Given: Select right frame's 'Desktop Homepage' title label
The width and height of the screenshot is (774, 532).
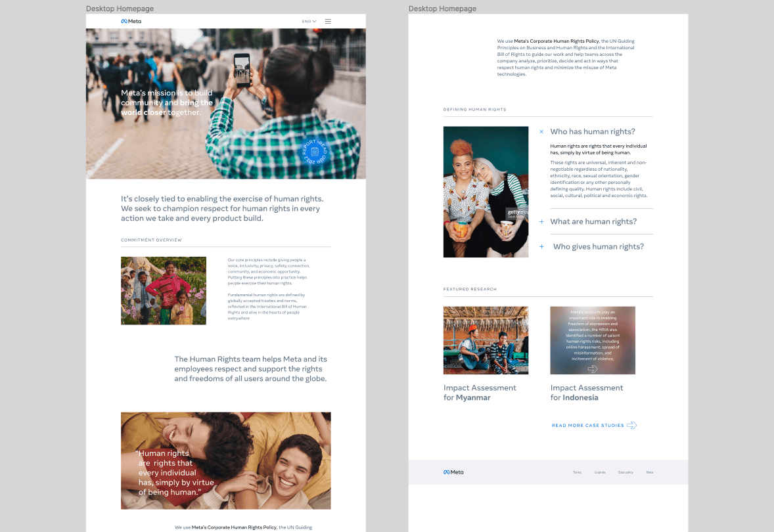Looking at the screenshot, I should 442,9.
